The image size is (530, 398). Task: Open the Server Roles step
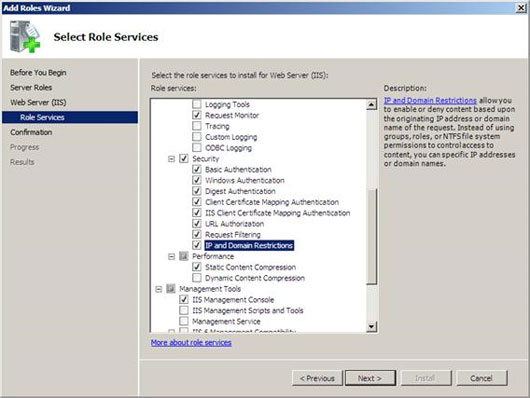31,87
